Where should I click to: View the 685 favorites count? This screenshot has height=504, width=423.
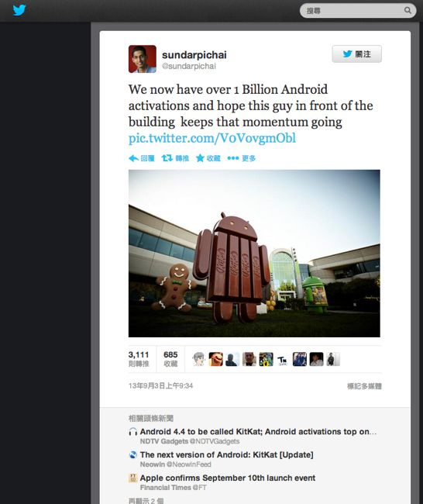click(x=170, y=359)
